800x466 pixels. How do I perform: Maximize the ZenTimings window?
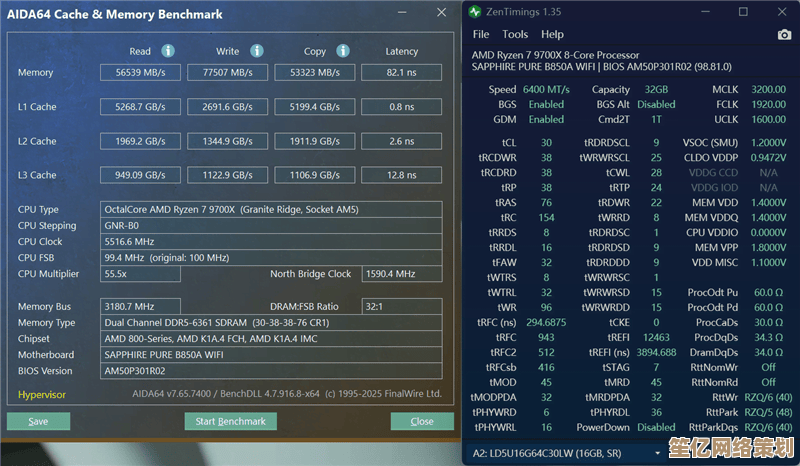point(743,12)
